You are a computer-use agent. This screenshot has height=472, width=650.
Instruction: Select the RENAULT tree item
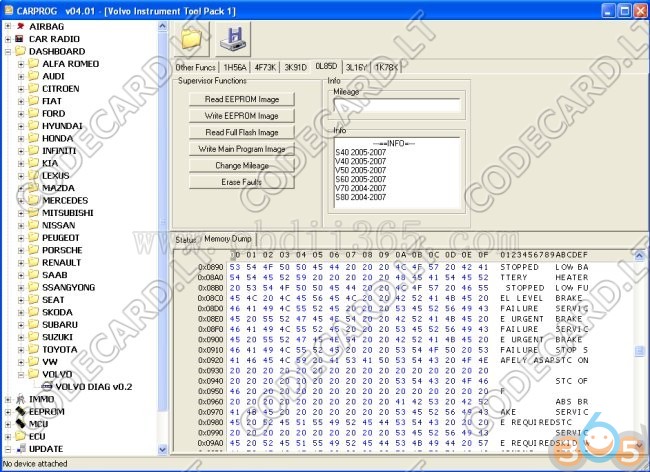[61, 262]
